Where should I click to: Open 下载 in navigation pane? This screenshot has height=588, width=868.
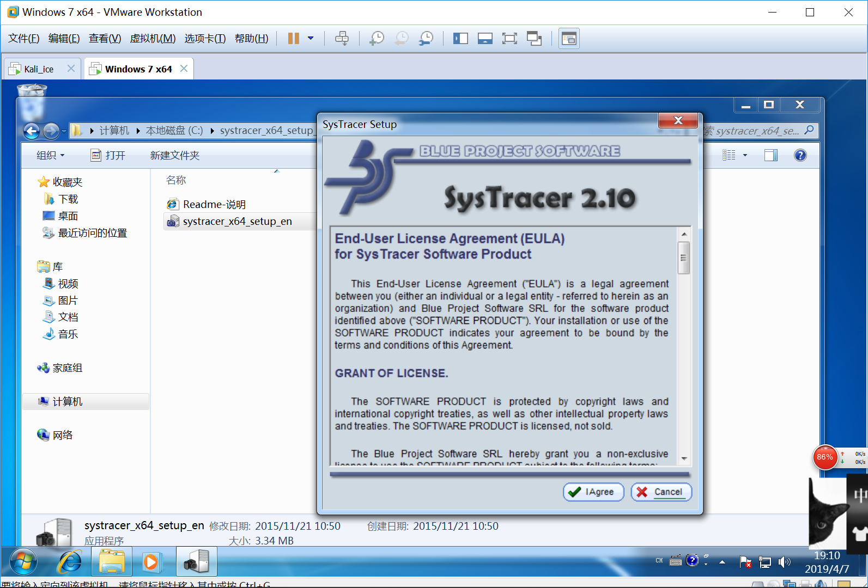tap(60, 199)
